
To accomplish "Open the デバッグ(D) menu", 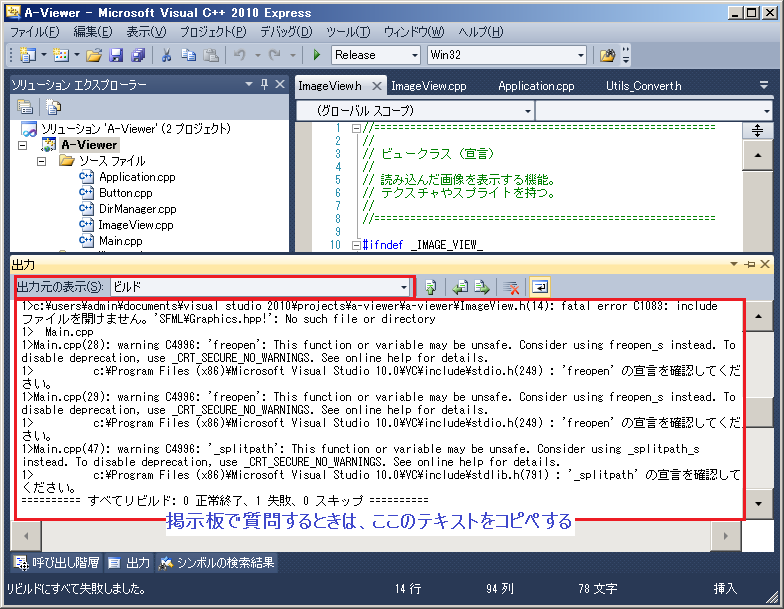I will (286, 32).
